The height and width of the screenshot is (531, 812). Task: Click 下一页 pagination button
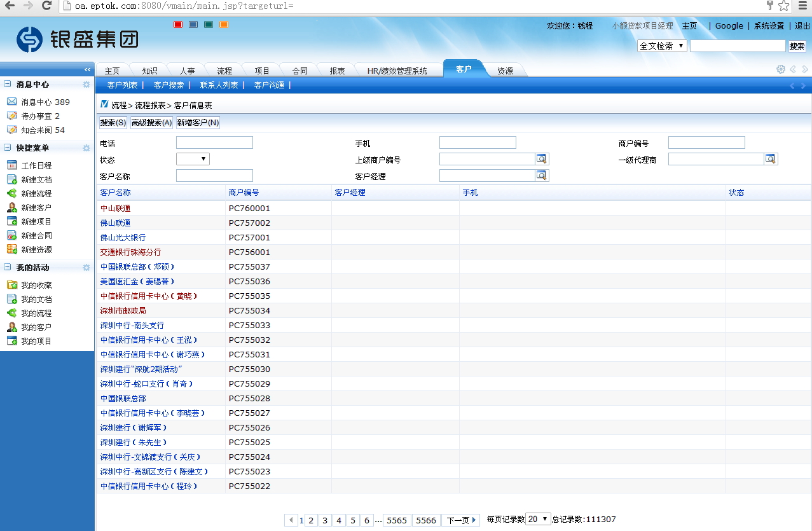pos(462,520)
